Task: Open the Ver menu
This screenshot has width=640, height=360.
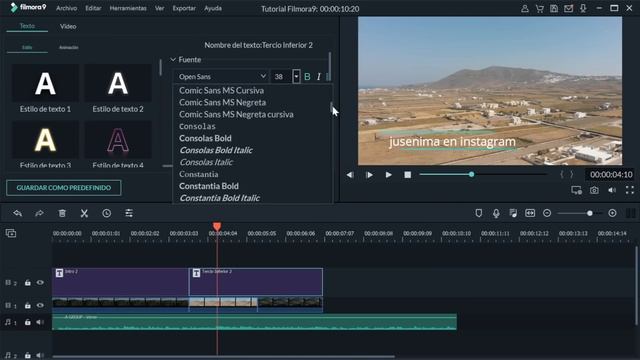Action: click(160, 8)
